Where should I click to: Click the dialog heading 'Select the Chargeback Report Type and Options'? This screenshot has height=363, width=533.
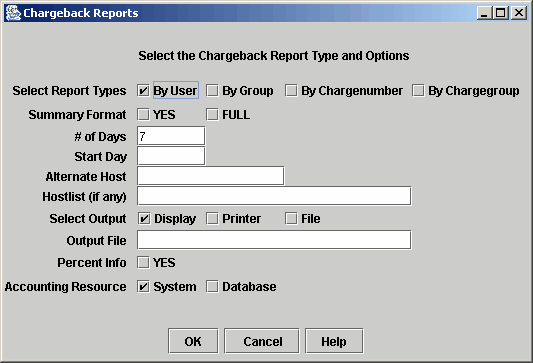274,56
